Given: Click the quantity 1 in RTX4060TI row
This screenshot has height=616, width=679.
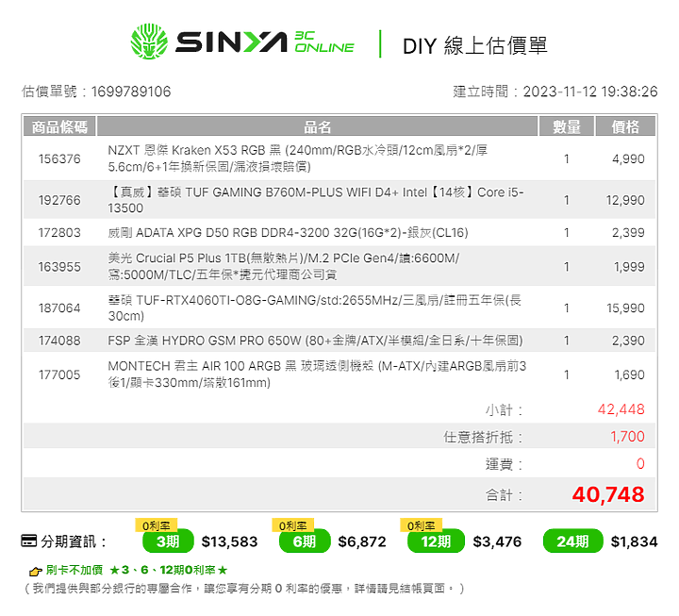Looking at the screenshot, I should [x=567, y=308].
